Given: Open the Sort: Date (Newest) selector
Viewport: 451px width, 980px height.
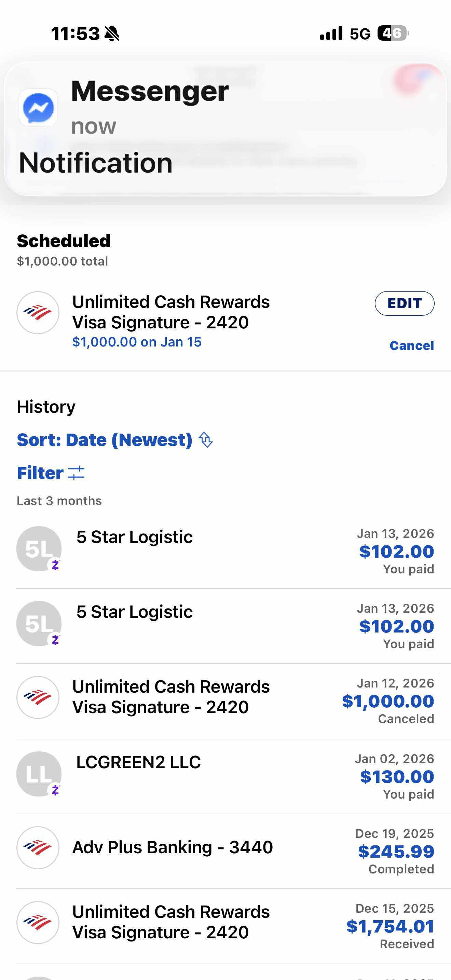Looking at the screenshot, I should pos(105,440).
